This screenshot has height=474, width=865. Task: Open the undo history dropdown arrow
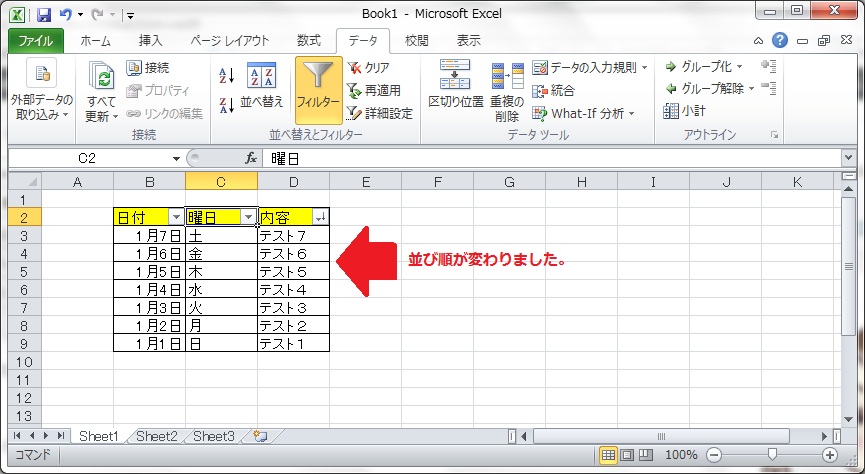click(81, 15)
